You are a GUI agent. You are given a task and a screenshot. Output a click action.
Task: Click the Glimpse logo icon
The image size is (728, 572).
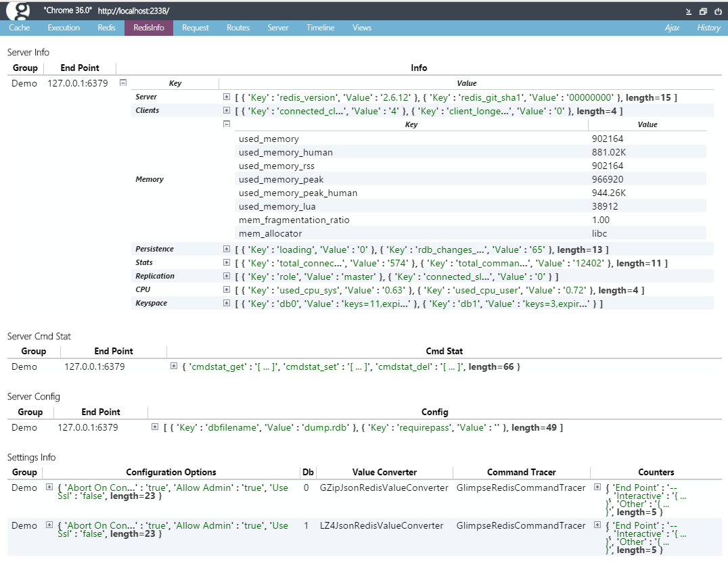18,11
